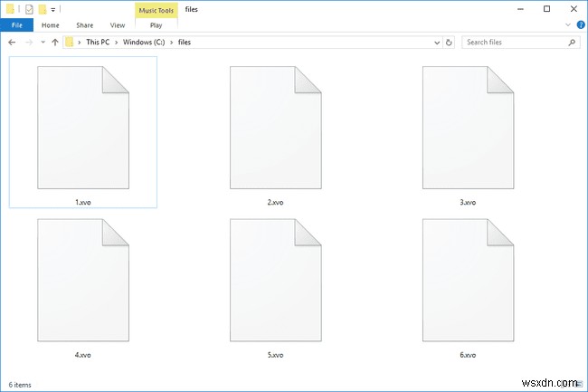588x392 pixels.
Task: Expand the chevron before This PC
Action: tap(80, 43)
